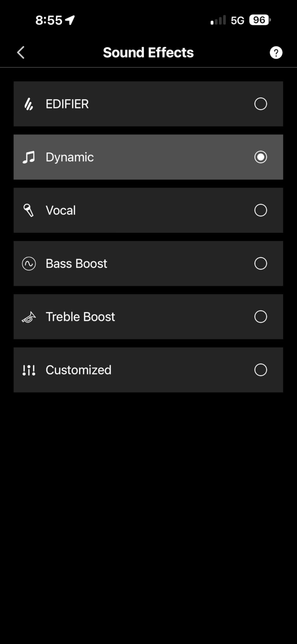
Task: Choose the Bass Boost label
Action: click(76, 264)
